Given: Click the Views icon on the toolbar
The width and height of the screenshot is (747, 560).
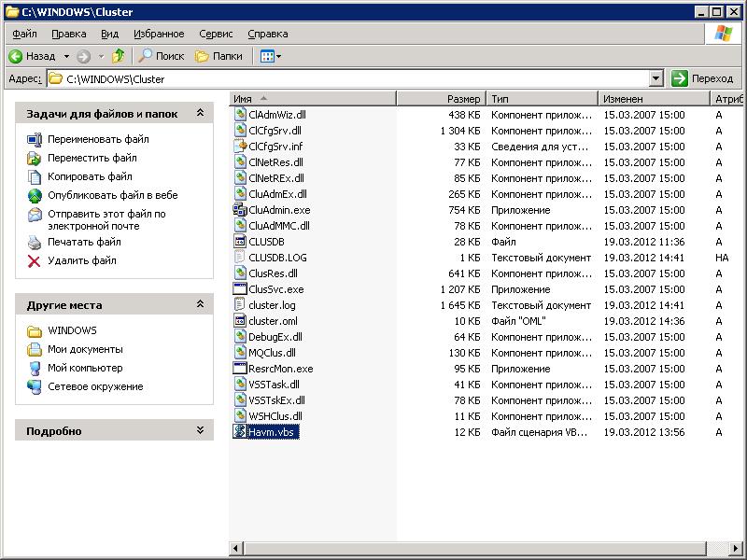Looking at the screenshot, I should tap(268, 55).
